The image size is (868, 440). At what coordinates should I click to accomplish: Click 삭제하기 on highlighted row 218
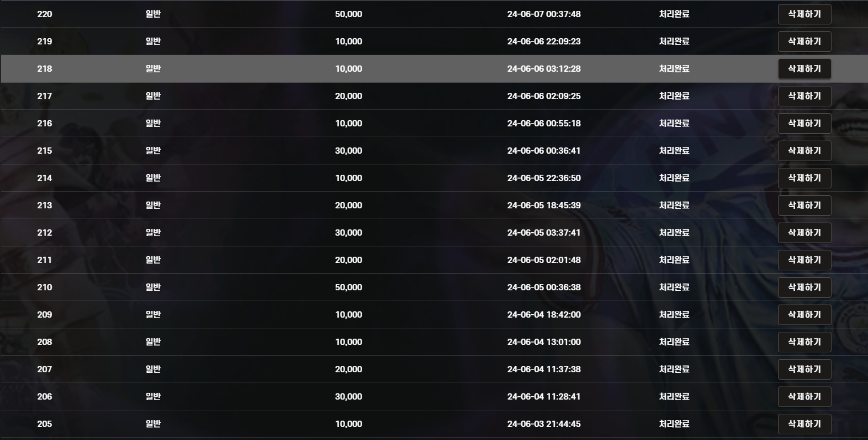[804, 69]
